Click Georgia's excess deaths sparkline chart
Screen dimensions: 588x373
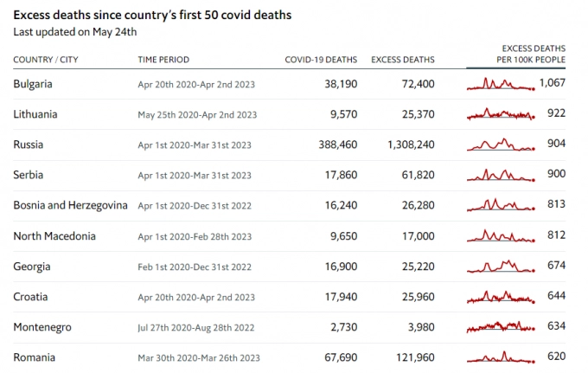click(x=501, y=266)
